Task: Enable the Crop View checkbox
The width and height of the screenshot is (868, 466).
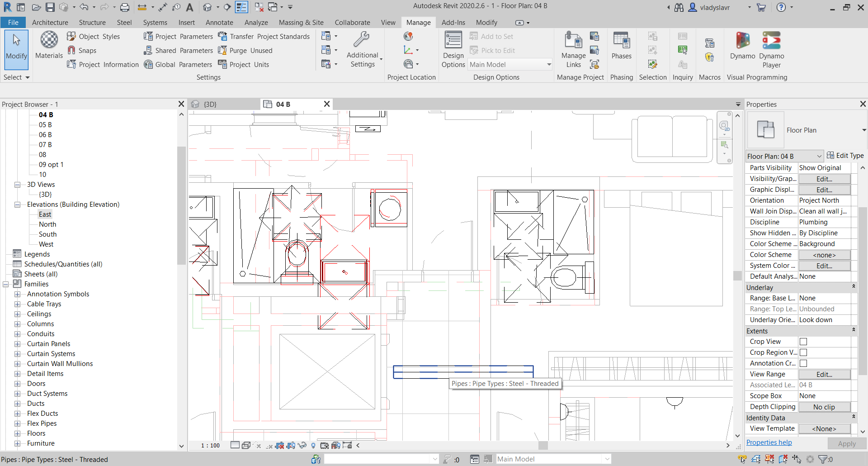Action: pos(803,342)
